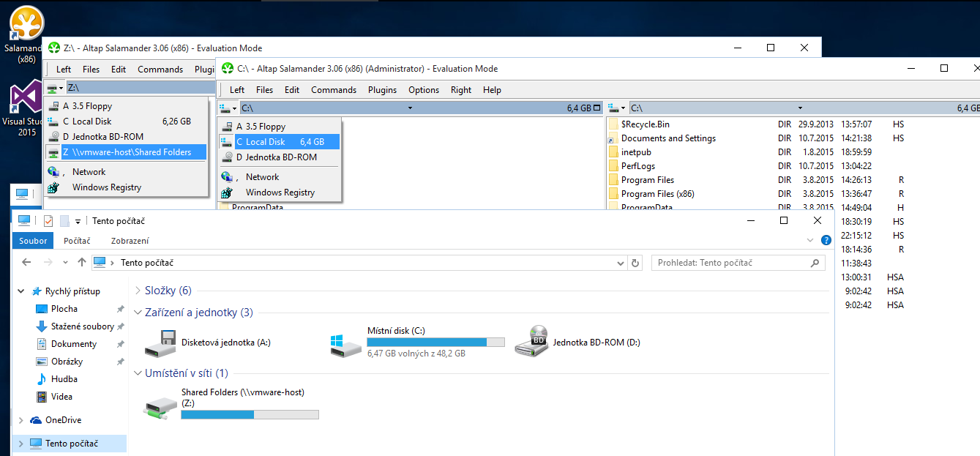Open Explorer help question mark icon
This screenshot has height=456, width=980.
(826, 240)
